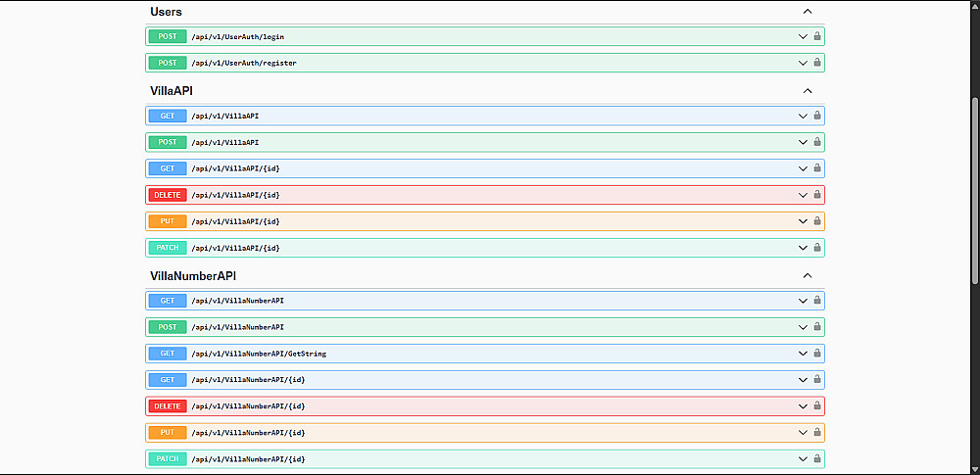Click the Users section heading
This screenshot has width=980, height=475.
click(167, 11)
